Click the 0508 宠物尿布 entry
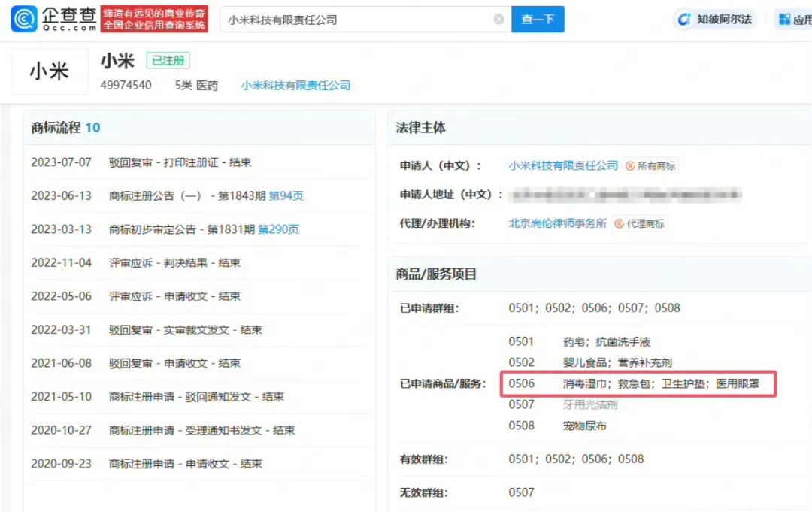 coord(558,426)
